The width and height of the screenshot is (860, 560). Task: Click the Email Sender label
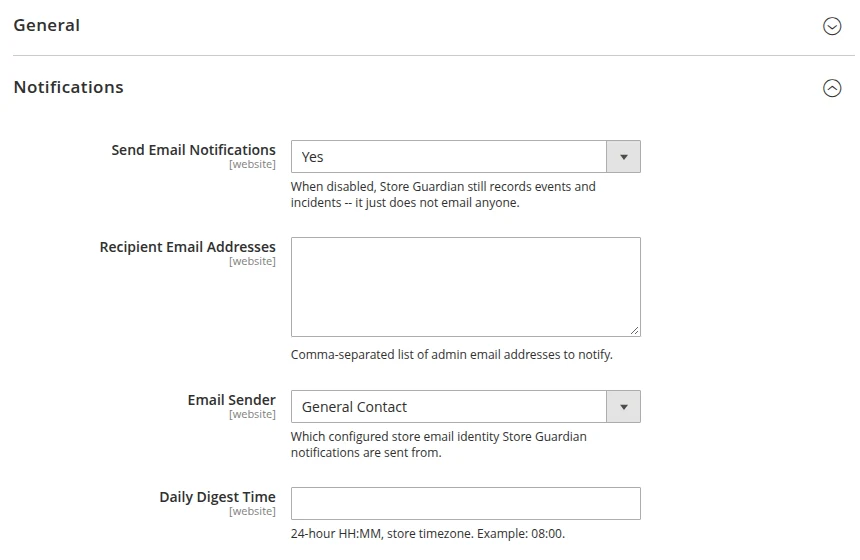231,400
